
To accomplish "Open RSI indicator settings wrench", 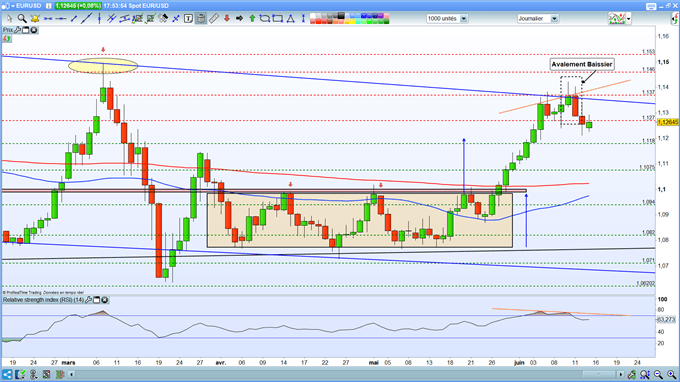I will [x=89, y=300].
